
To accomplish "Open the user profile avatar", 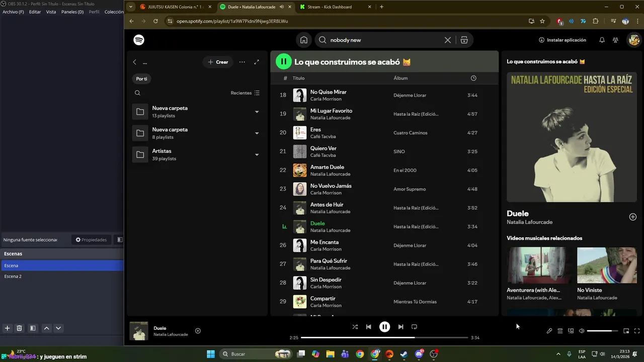I will pos(634,40).
